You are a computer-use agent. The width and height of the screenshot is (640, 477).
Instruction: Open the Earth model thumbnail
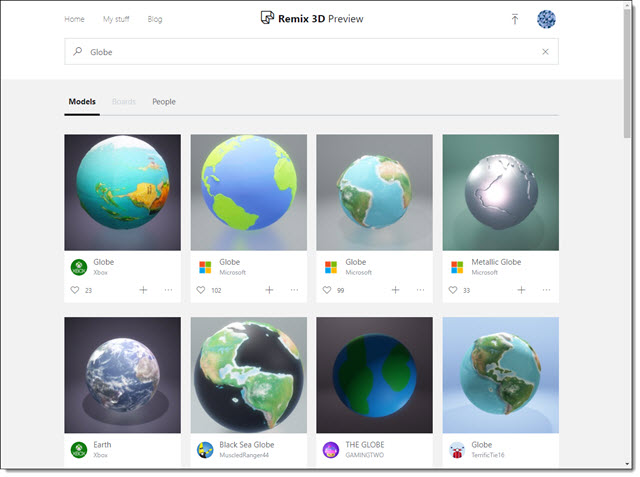tap(122, 375)
